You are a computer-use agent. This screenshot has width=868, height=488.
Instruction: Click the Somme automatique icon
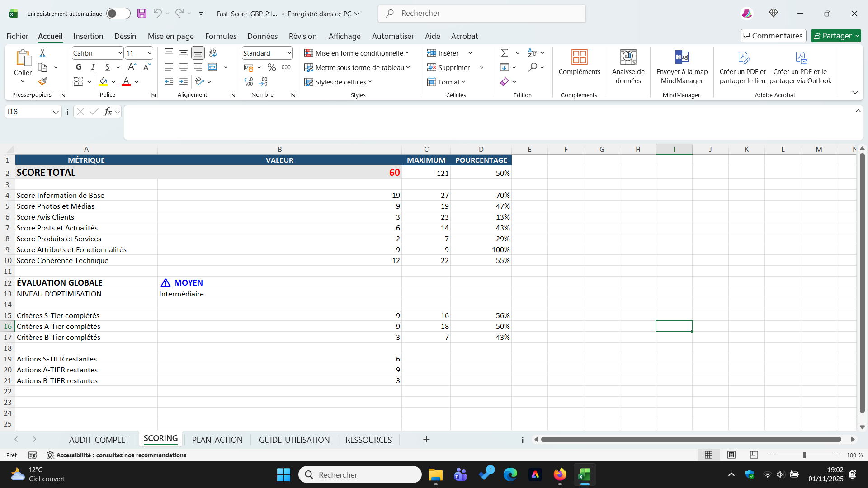504,53
